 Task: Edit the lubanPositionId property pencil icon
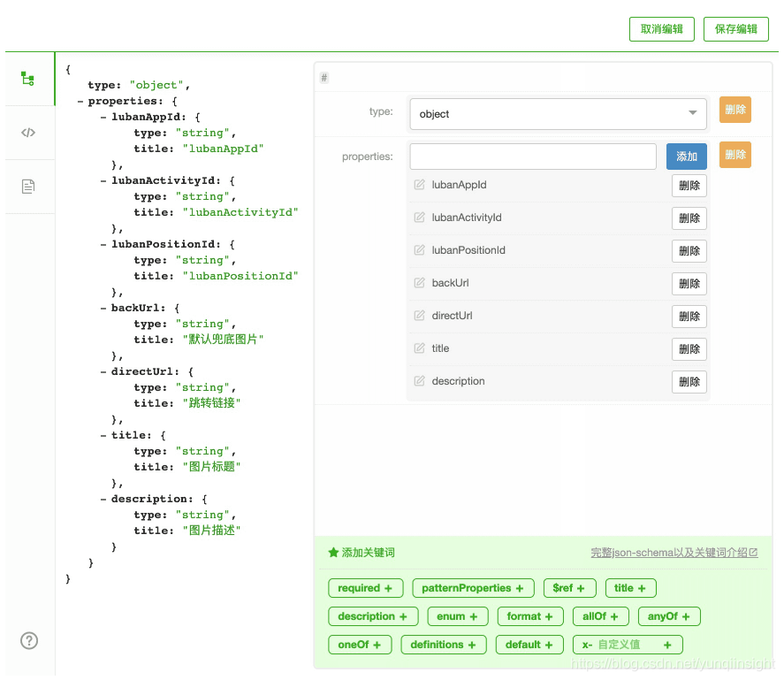tap(419, 249)
